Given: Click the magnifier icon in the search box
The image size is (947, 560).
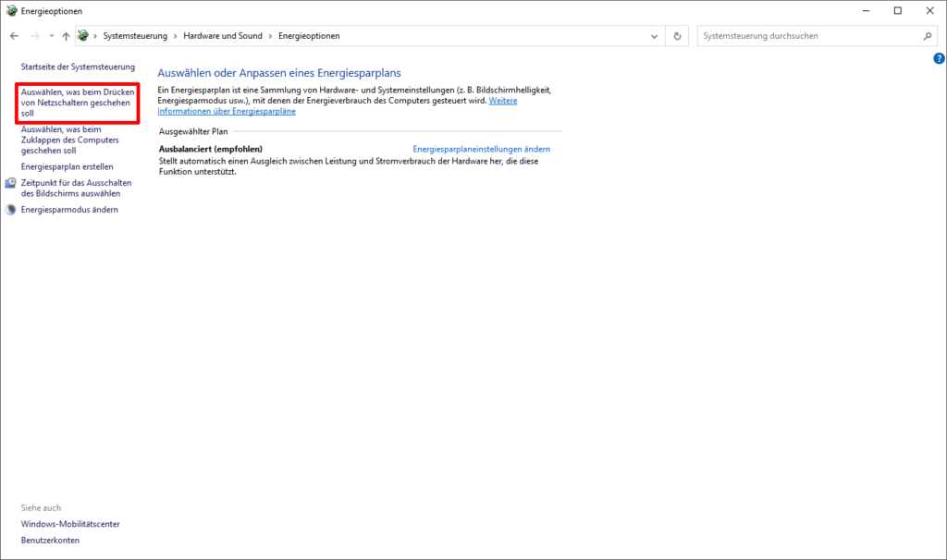Looking at the screenshot, I should coord(928,36).
